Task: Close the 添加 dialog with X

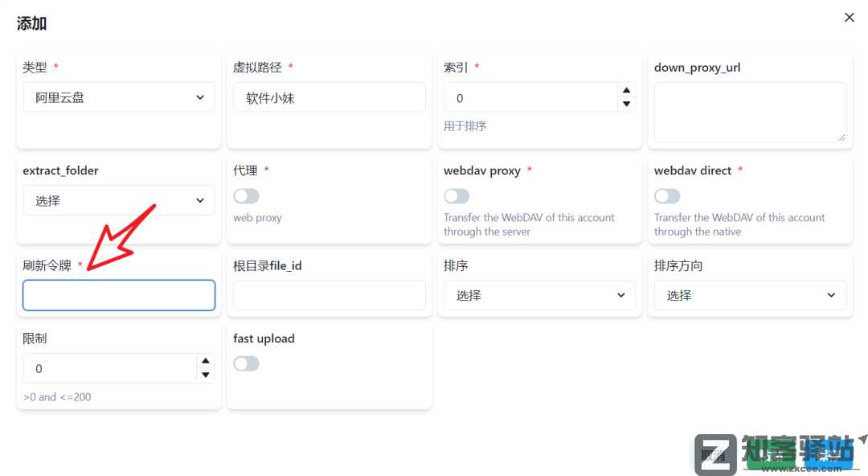Action: click(x=849, y=17)
